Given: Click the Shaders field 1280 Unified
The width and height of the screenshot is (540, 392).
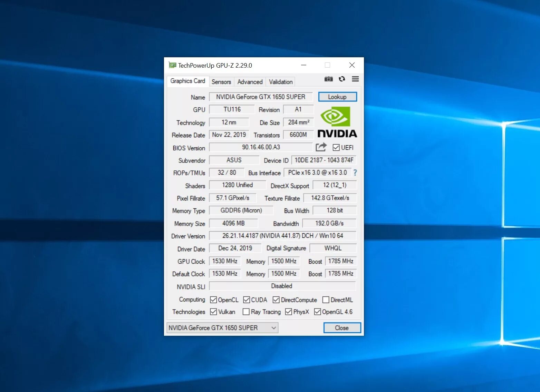Looking at the screenshot, I should (x=238, y=185).
